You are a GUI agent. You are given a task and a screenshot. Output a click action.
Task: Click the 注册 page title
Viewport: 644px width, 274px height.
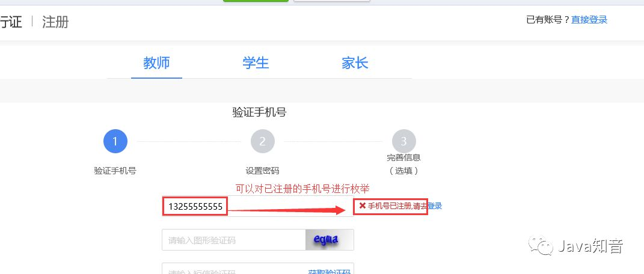(x=55, y=22)
